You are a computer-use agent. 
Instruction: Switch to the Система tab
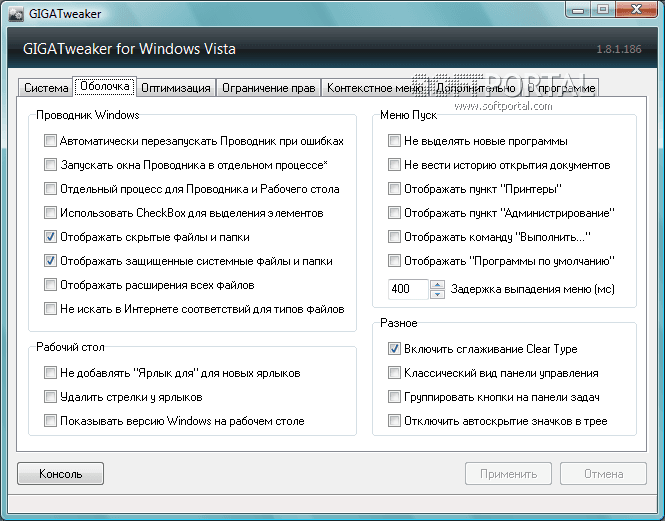[45, 87]
